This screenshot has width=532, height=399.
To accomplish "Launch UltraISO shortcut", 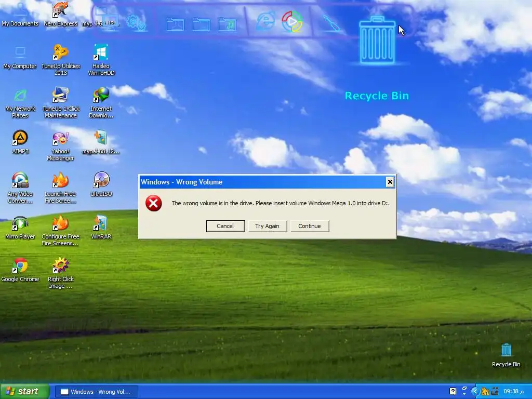I will point(101,185).
